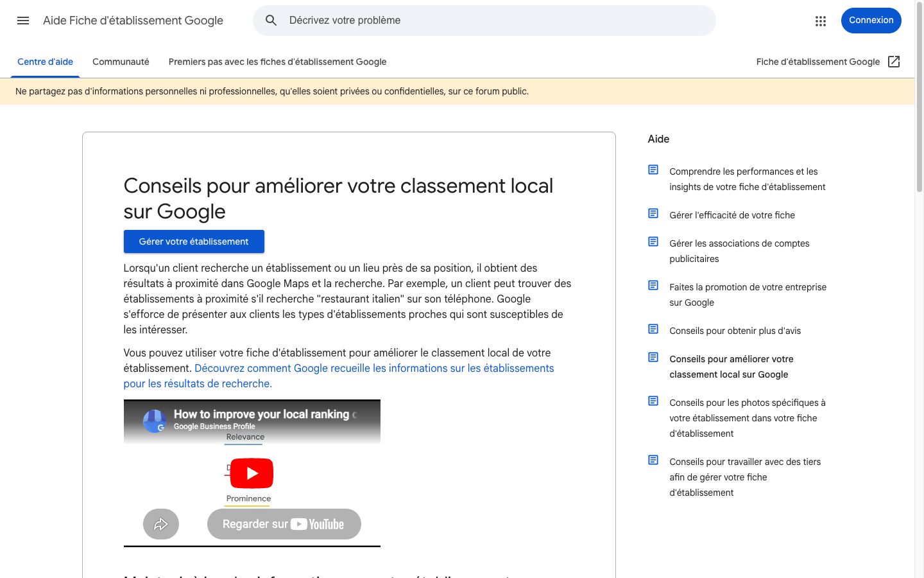Screen dimensions: 924x578
Task: Switch to the Centre d'aide tab
Action: 45,62
